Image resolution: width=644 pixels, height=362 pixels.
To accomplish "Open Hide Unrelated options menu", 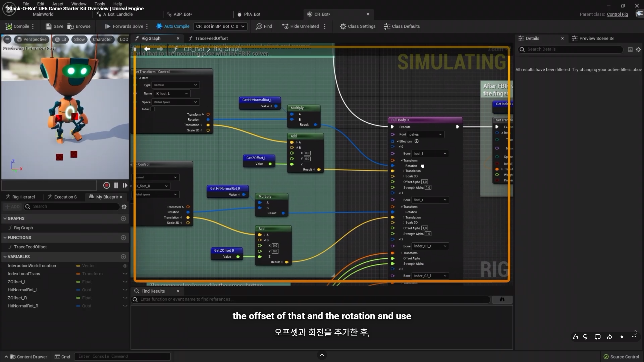I will [325, 26].
